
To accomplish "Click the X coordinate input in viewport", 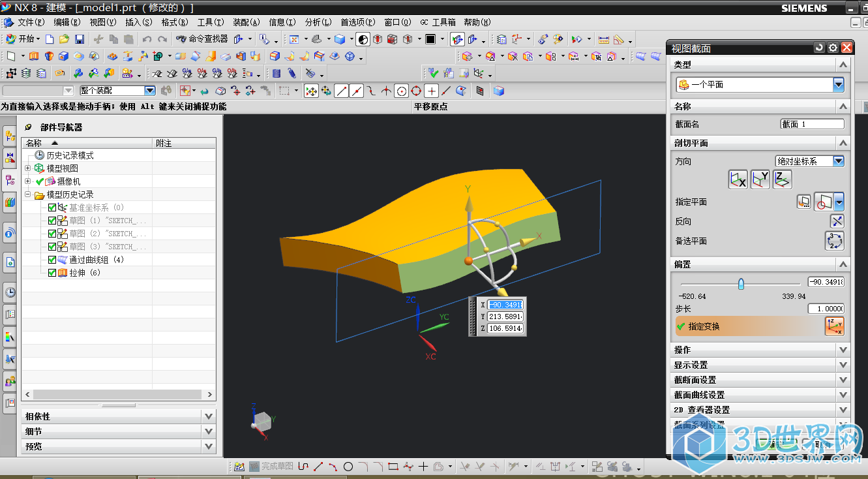I will coord(506,305).
